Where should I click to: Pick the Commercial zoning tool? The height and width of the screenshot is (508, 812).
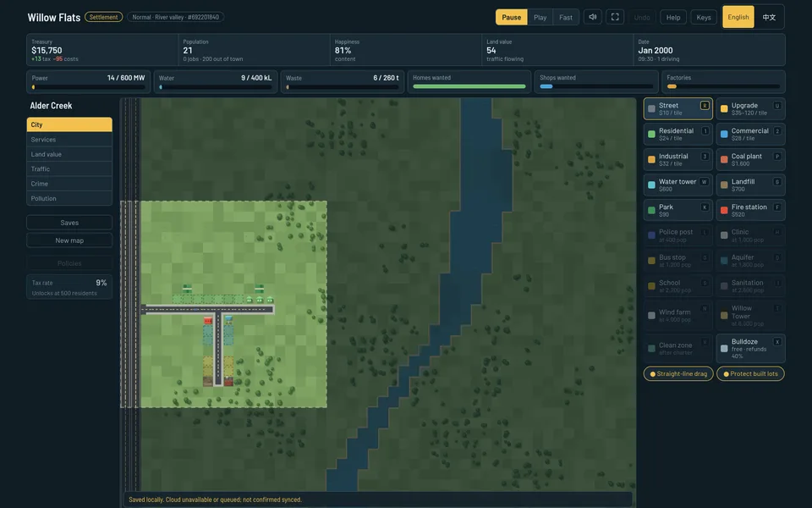(x=750, y=135)
